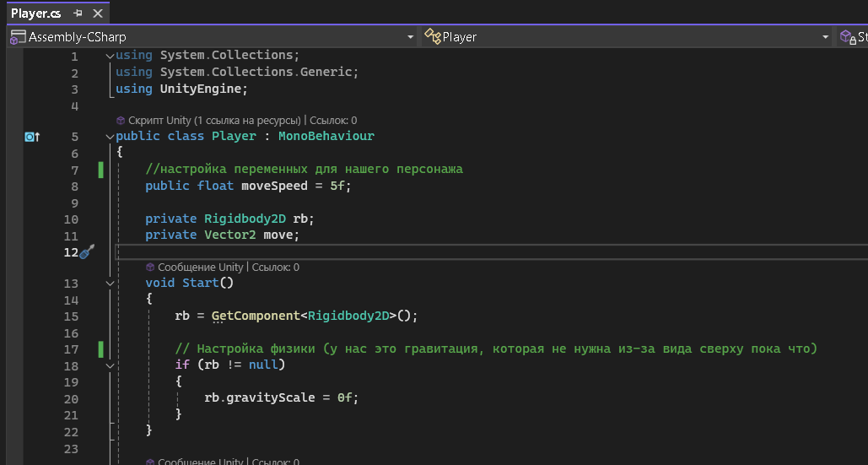
Task: Click 'gravityScale' property on line 20
Action: 271,398
